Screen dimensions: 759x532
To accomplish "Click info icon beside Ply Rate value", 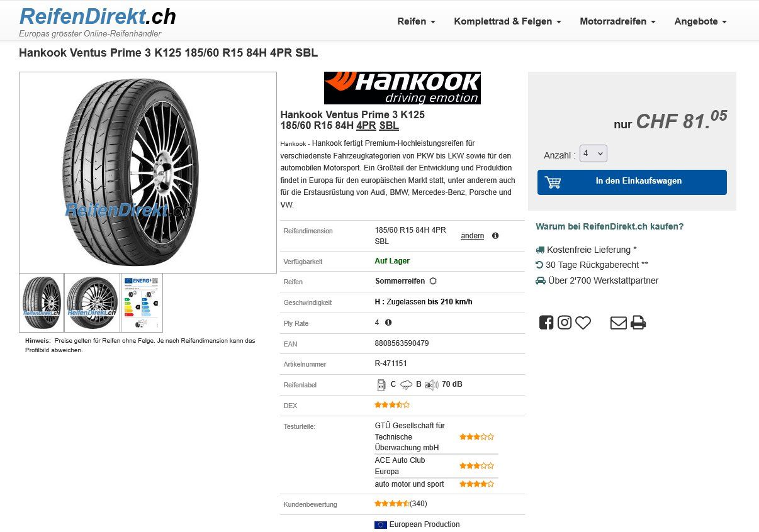I will point(388,323).
